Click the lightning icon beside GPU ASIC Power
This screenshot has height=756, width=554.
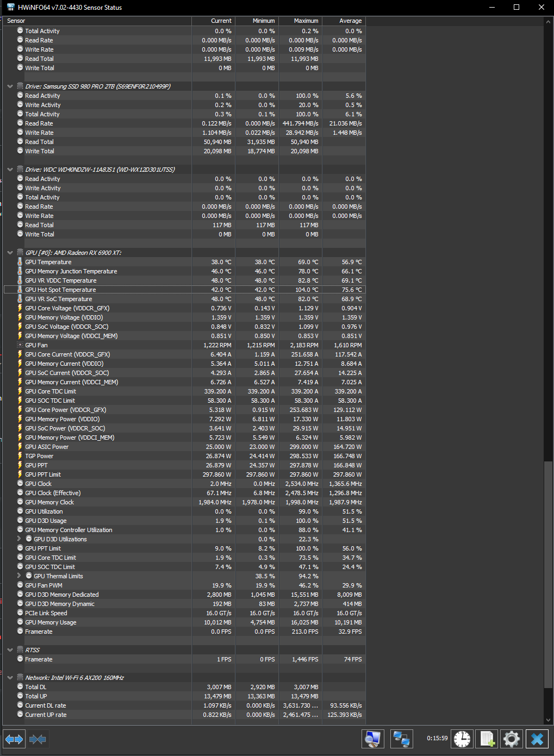pyautogui.click(x=20, y=447)
